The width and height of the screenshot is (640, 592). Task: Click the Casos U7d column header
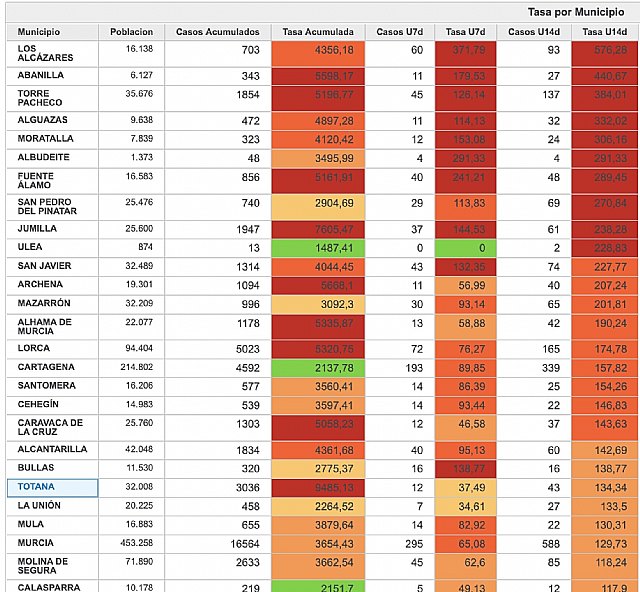tap(398, 32)
